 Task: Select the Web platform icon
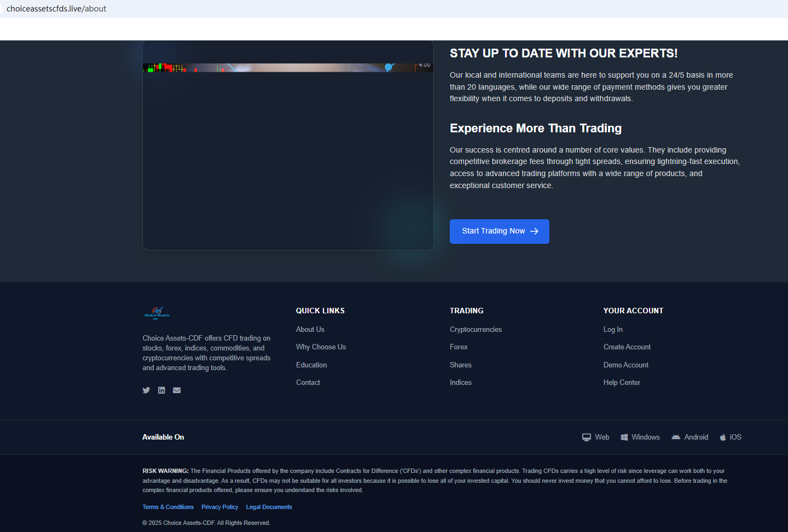pyautogui.click(x=587, y=437)
